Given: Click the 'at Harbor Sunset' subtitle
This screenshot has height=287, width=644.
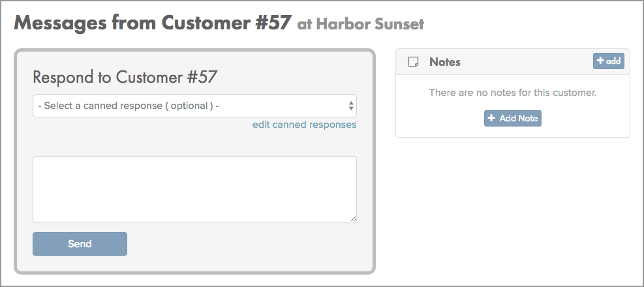Looking at the screenshot, I should (360, 25).
